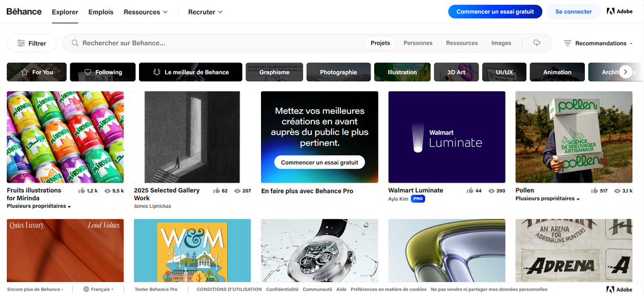Viewport: 644px width, 296px height.
Task: Select the UI/UX category chip
Action: click(x=504, y=72)
